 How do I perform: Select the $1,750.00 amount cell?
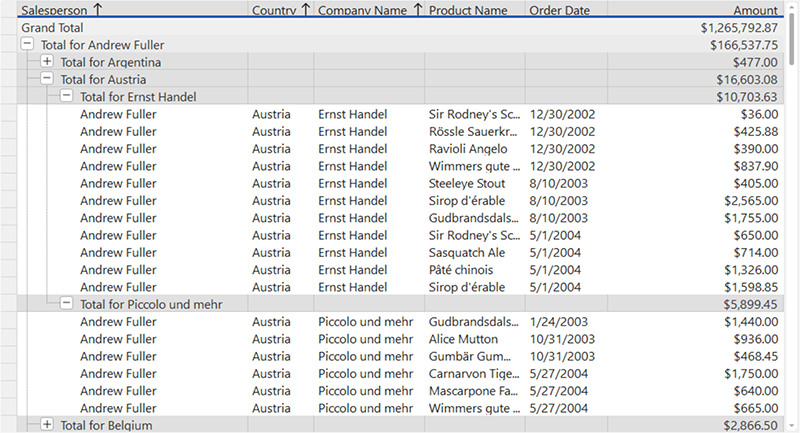click(x=695, y=374)
